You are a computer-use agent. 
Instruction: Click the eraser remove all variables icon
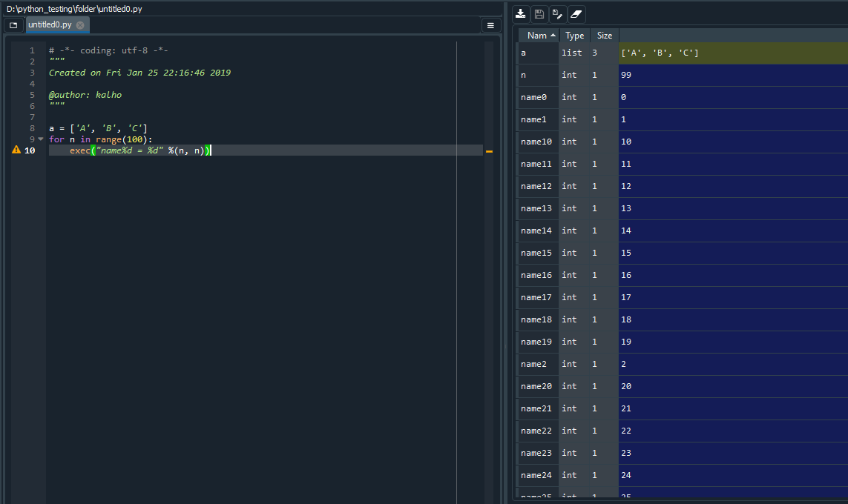576,14
